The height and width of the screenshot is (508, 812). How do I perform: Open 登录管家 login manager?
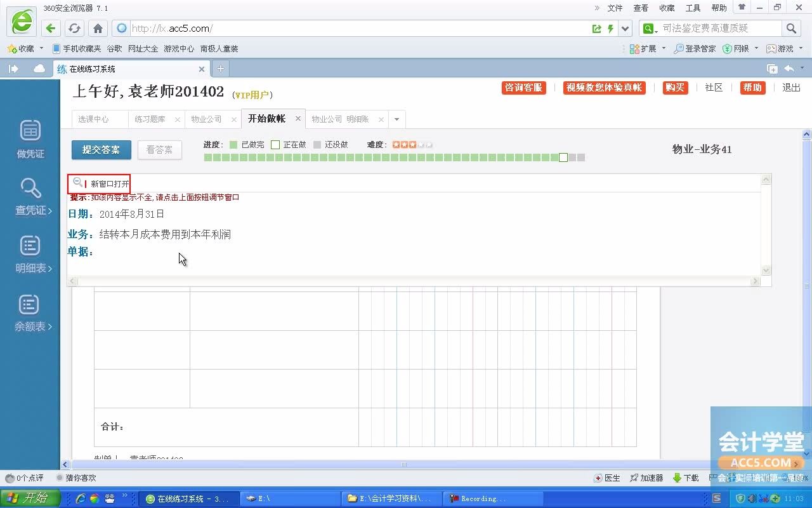pyautogui.click(x=695, y=48)
